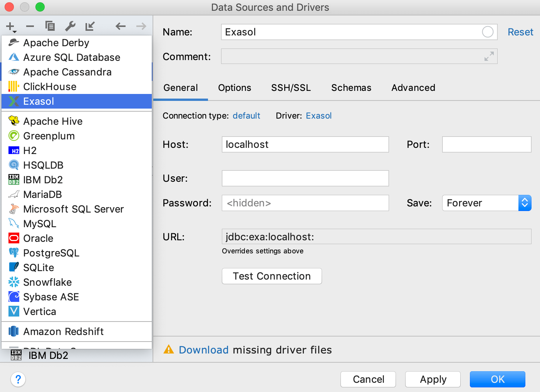Click the Reset link
This screenshot has width=540, height=392.
coord(520,32)
